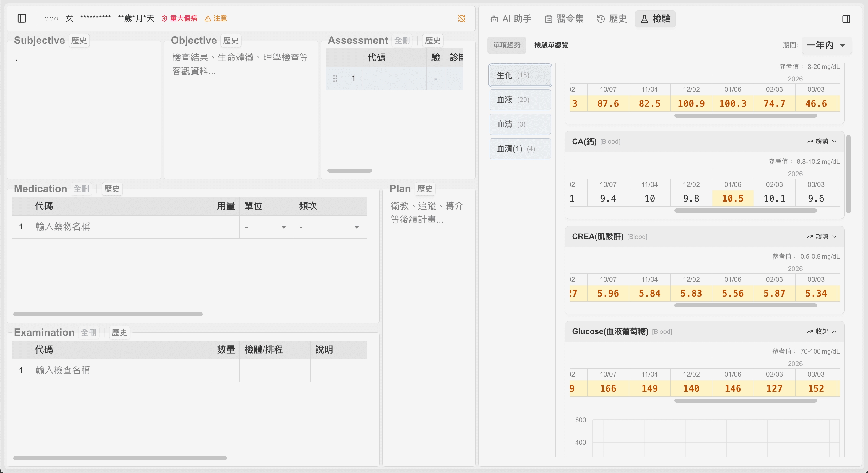Open the AI 助手 assistant
Viewport: 868px width, 473px height.
pos(510,19)
